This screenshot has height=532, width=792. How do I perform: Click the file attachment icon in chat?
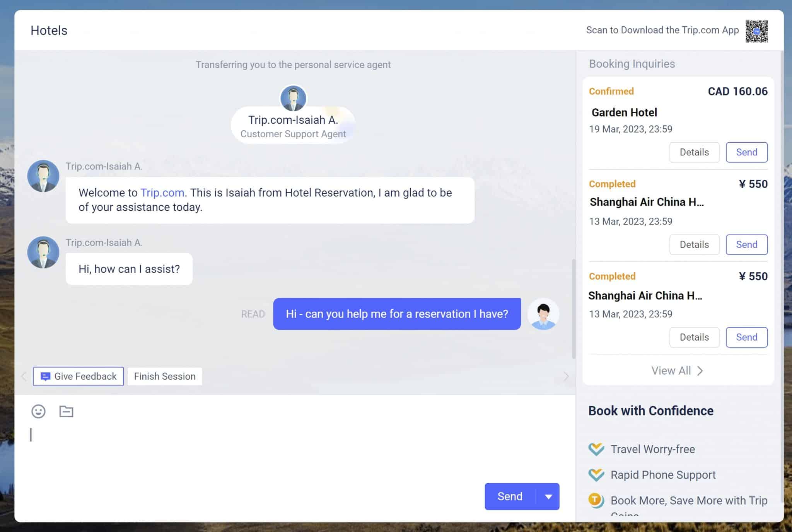(66, 411)
